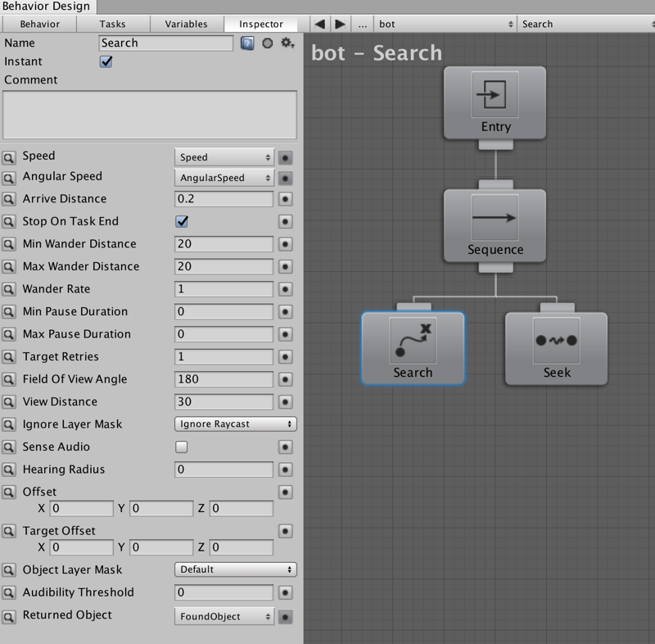The image size is (655, 644).
Task: Click the magnifier icon next to Wander Rate
Action: (8, 288)
